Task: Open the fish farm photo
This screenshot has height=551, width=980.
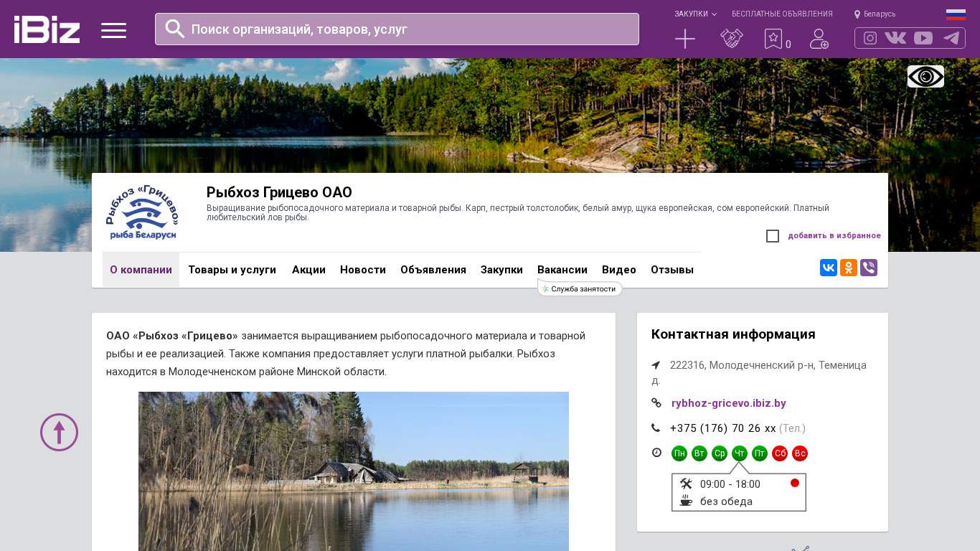Action: [x=354, y=471]
